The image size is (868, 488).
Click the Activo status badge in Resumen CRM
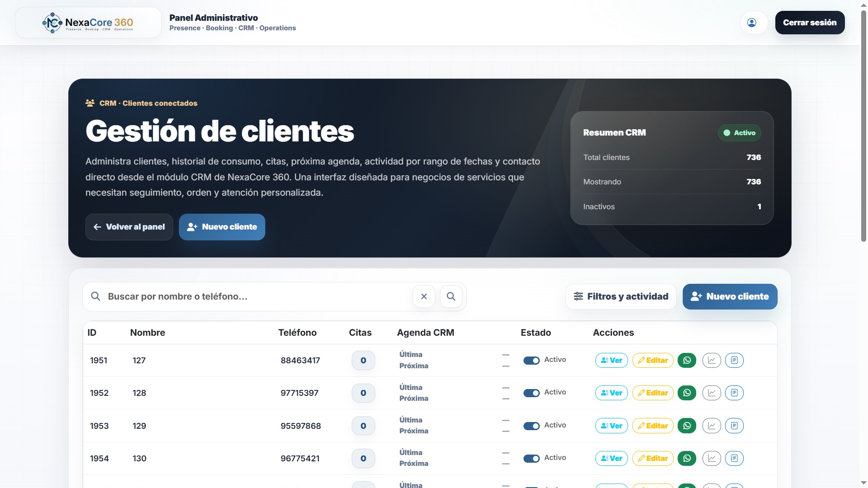(x=740, y=133)
